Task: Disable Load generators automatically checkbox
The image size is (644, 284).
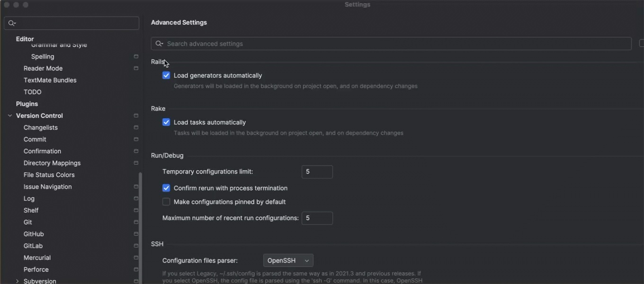Action: pyautogui.click(x=166, y=75)
